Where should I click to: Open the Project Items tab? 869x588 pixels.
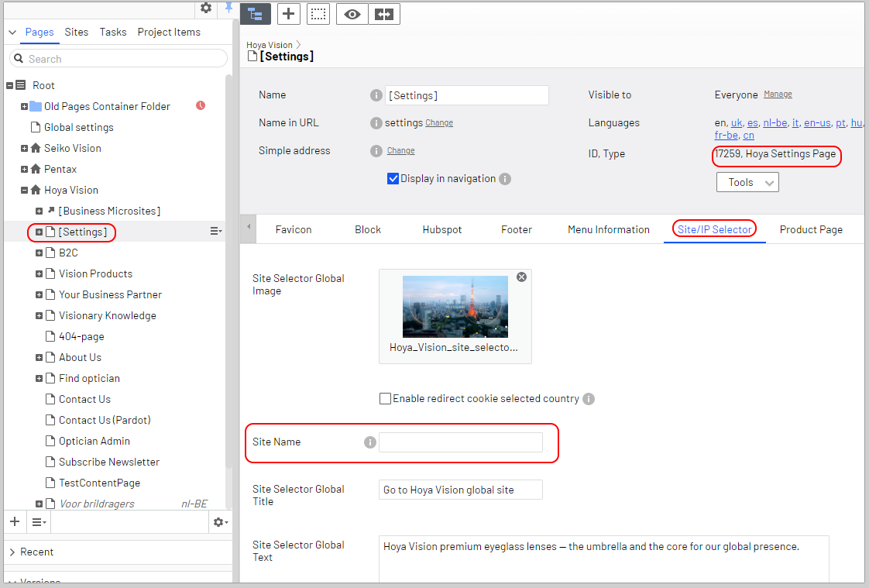169,32
